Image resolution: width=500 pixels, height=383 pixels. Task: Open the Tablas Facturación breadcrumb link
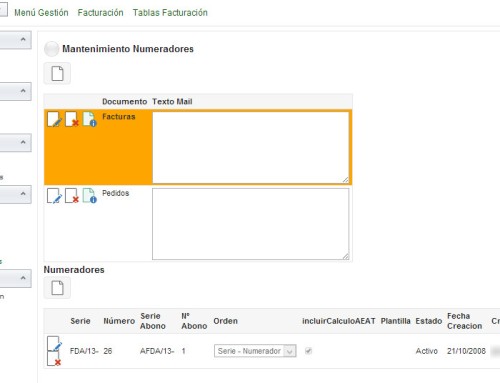170,13
